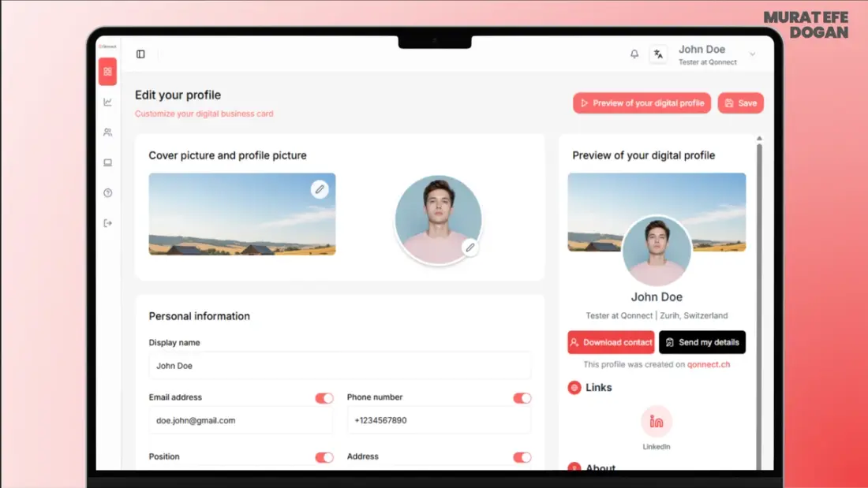Click the round profile photo in editor

click(438, 220)
